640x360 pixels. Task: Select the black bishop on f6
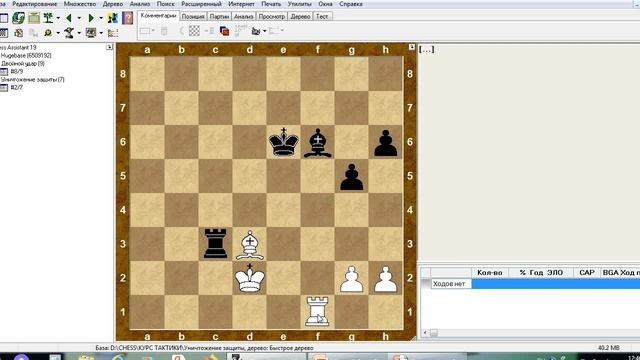(x=318, y=143)
